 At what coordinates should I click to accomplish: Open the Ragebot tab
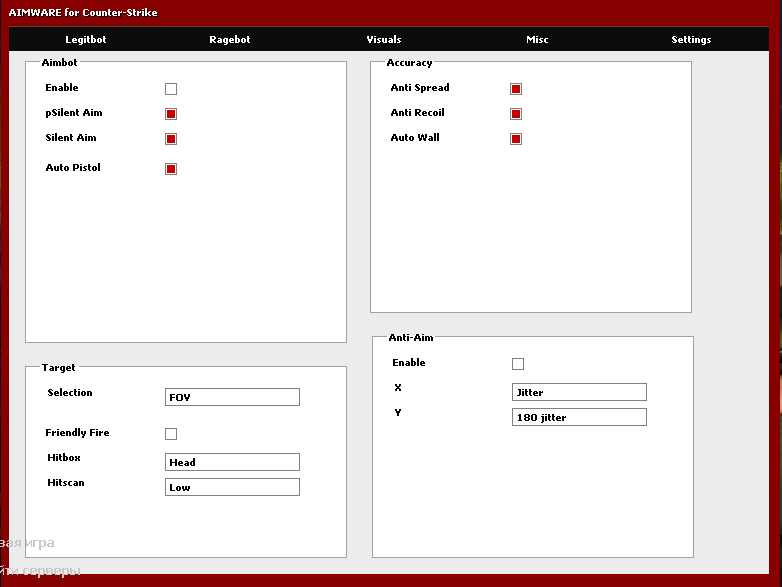pos(229,40)
